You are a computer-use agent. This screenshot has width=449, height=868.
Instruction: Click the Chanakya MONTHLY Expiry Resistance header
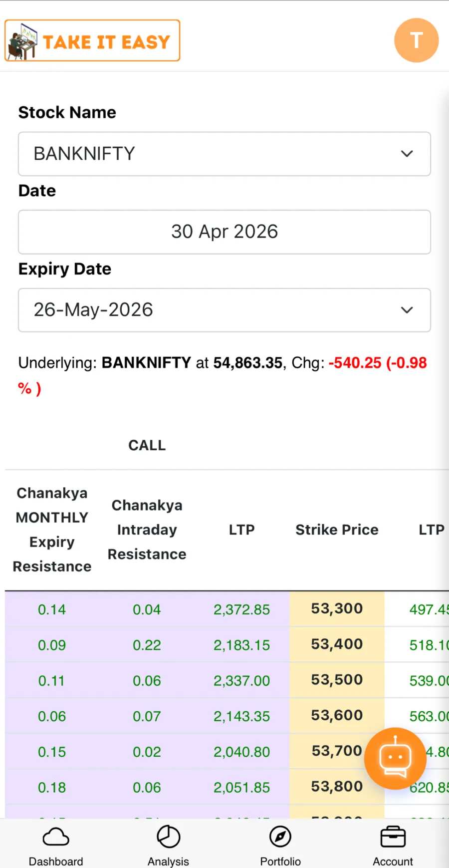click(x=52, y=530)
